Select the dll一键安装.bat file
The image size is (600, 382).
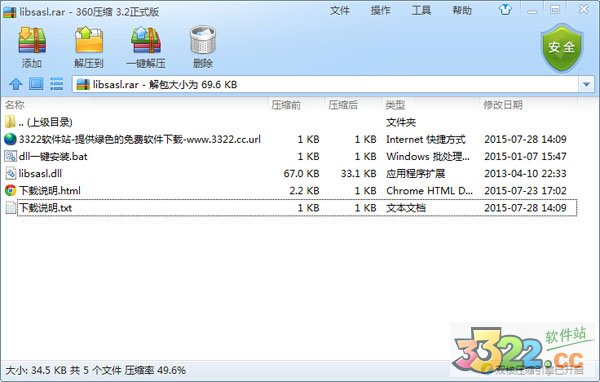click(290, 157)
